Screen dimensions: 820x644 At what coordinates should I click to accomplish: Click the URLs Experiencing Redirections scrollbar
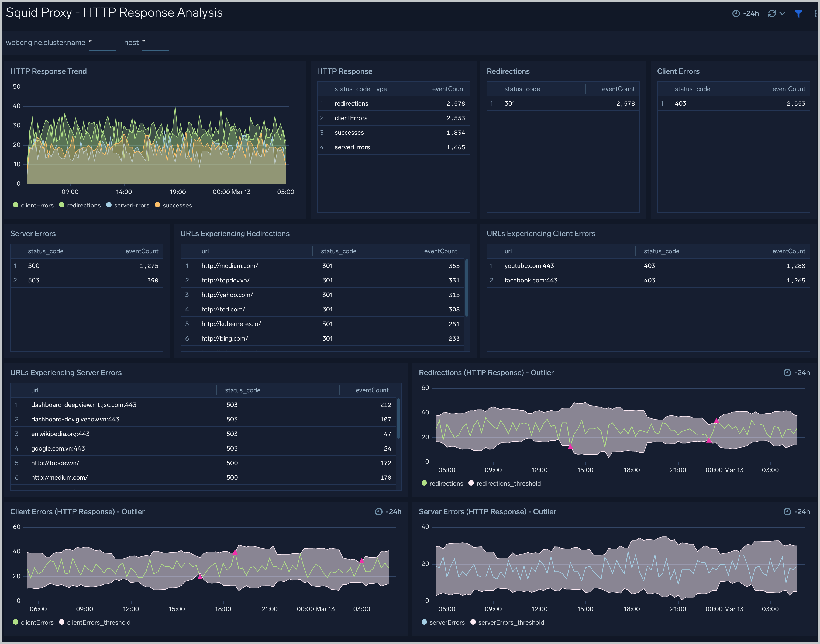[x=467, y=288]
